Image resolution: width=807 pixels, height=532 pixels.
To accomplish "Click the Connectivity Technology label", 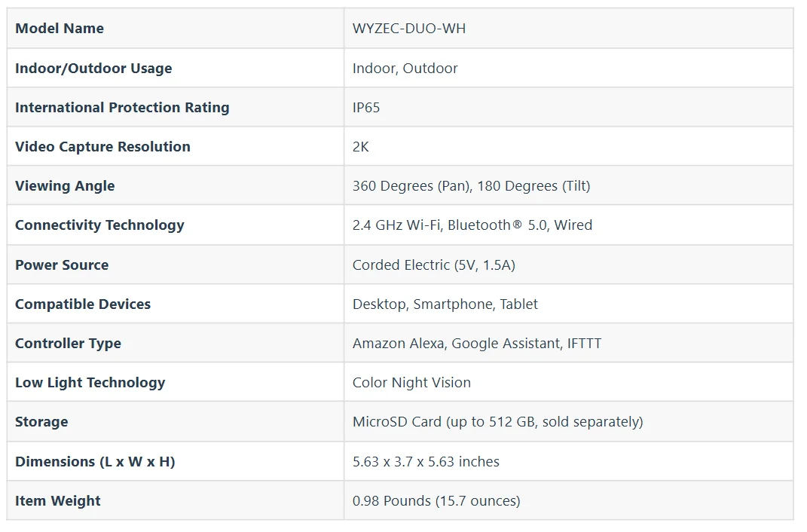I will click(99, 225).
